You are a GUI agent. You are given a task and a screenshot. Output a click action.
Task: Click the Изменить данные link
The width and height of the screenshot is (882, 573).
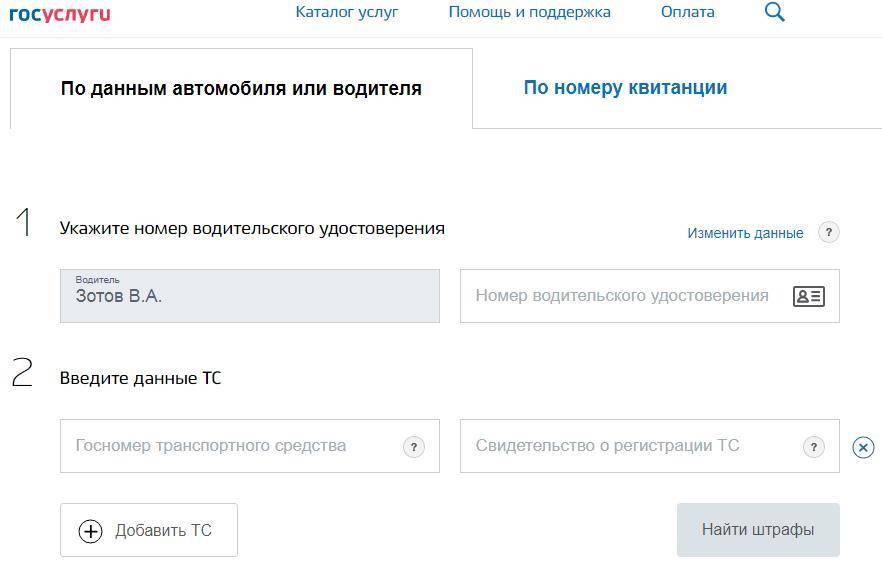point(745,233)
